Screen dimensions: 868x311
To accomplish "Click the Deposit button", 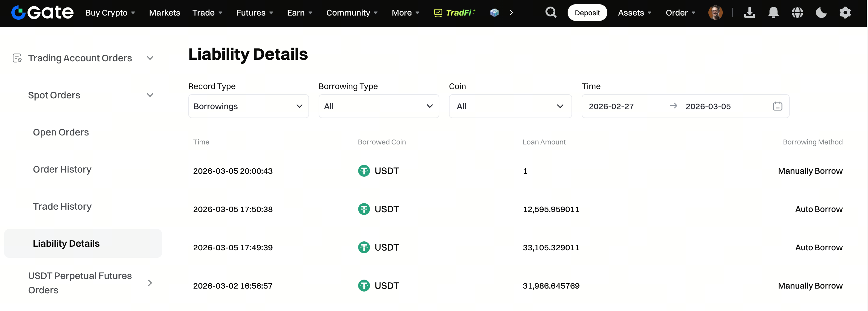I will [587, 13].
